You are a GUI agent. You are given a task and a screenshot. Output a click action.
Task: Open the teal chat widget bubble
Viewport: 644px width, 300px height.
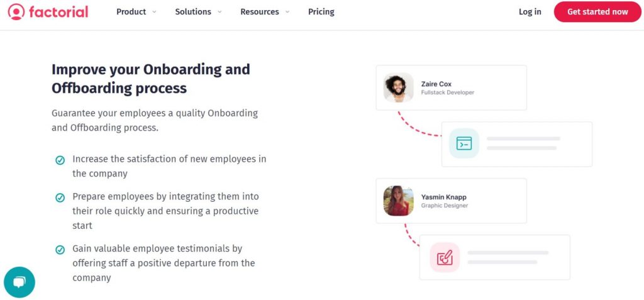click(19, 282)
